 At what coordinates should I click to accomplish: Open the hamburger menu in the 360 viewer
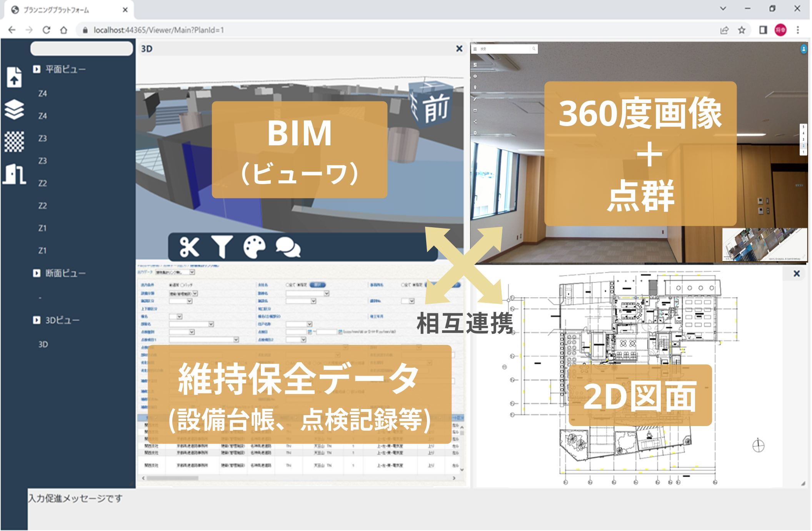[475, 49]
